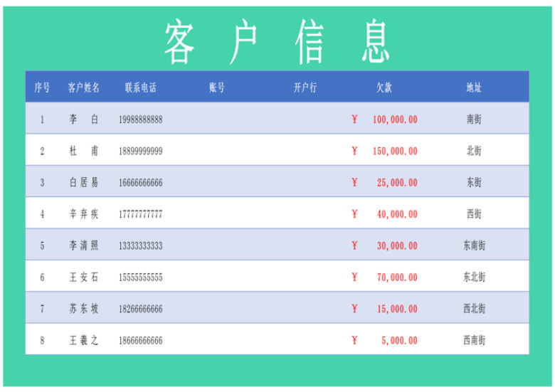Screen dimensions: 555x392
Task: Select the address cell 北街
Action: click(x=474, y=151)
